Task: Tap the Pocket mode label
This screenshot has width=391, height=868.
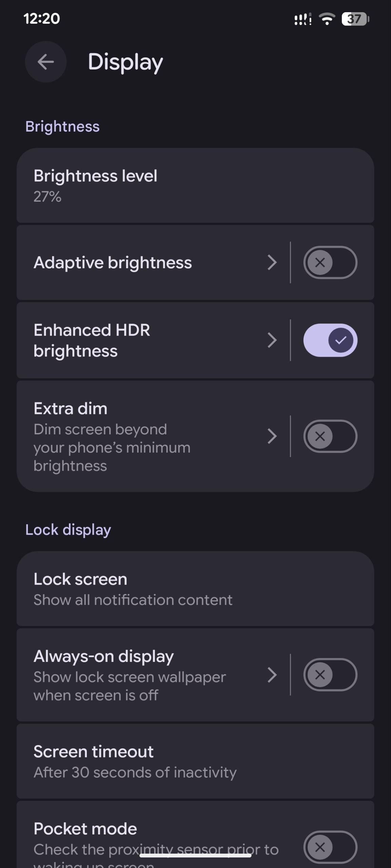Action: tap(85, 829)
